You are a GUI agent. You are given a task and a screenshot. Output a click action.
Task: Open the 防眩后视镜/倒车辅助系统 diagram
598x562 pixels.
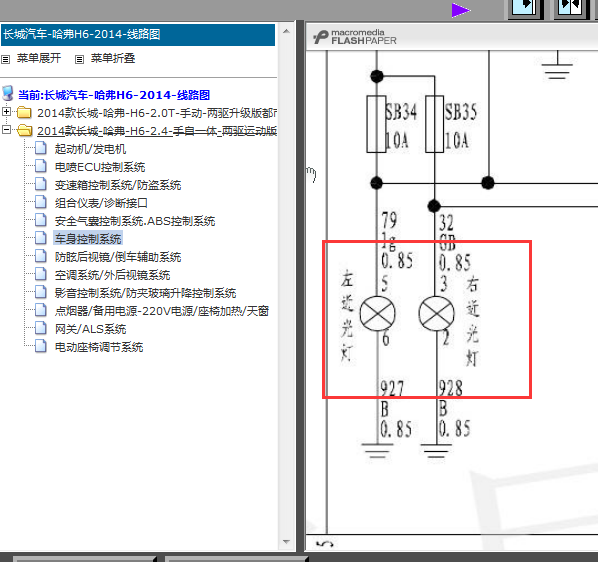coord(117,257)
